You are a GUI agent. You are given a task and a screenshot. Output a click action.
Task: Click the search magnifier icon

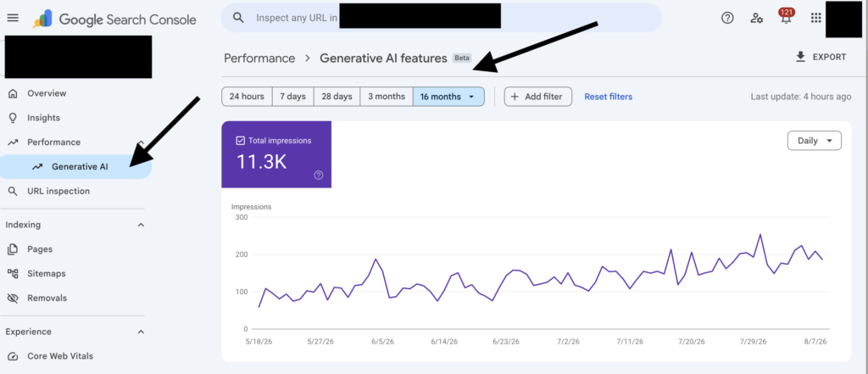click(238, 18)
